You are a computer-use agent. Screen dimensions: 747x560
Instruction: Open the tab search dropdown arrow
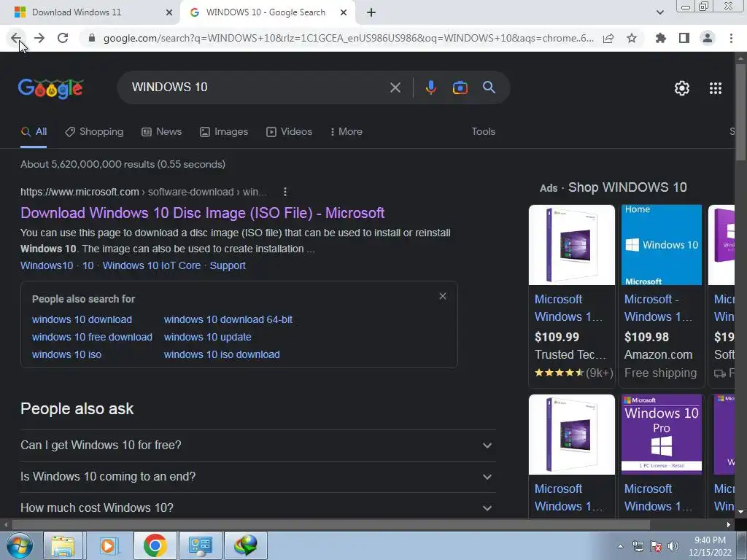click(x=659, y=12)
